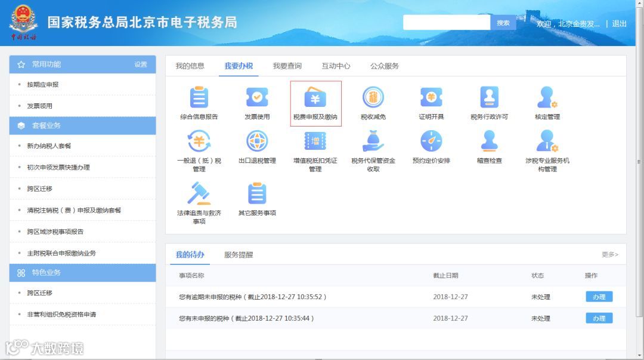Screen dimensions: 644x360
Task: Open 跨区域涉税事项报告 in sidebar
Action: point(55,231)
